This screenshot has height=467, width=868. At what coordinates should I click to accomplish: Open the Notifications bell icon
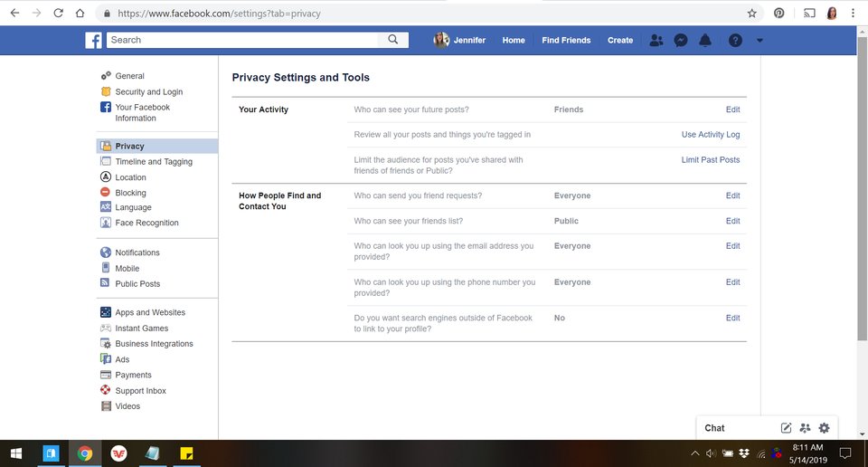pos(705,40)
